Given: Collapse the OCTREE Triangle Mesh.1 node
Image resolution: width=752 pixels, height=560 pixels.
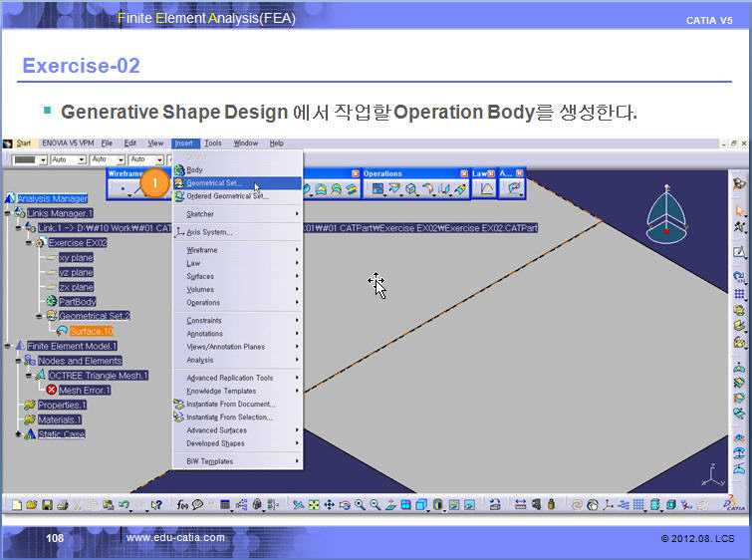Looking at the screenshot, I should click(x=28, y=376).
